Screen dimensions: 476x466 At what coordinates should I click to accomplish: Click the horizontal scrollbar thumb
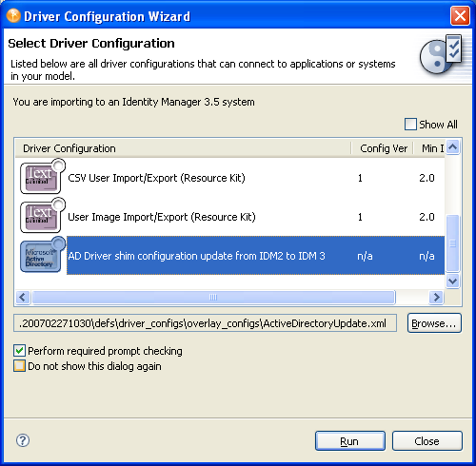click(213, 298)
